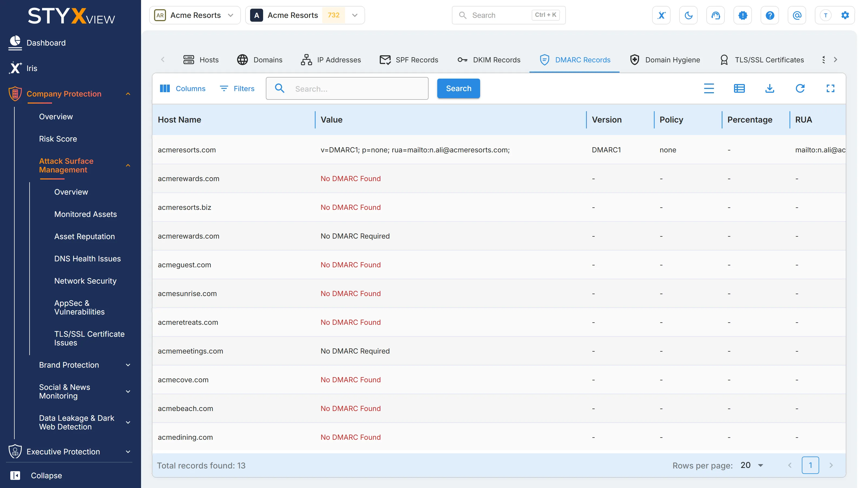Screen dimensions: 868x488
Task: Select the acmeresorts.com host name cell
Action: [x=187, y=150]
